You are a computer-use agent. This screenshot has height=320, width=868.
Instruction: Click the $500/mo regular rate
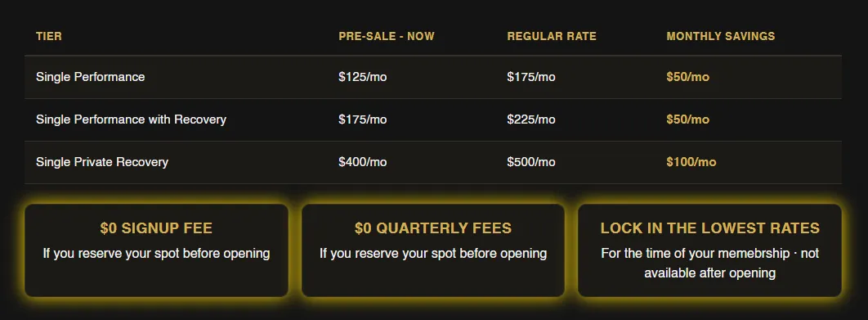coord(531,163)
